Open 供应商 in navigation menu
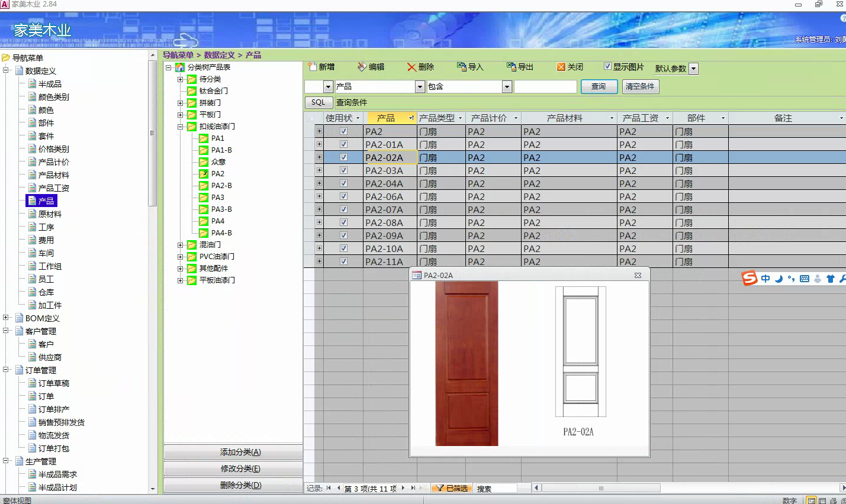Viewport: 846px width, 504px height. click(50, 357)
